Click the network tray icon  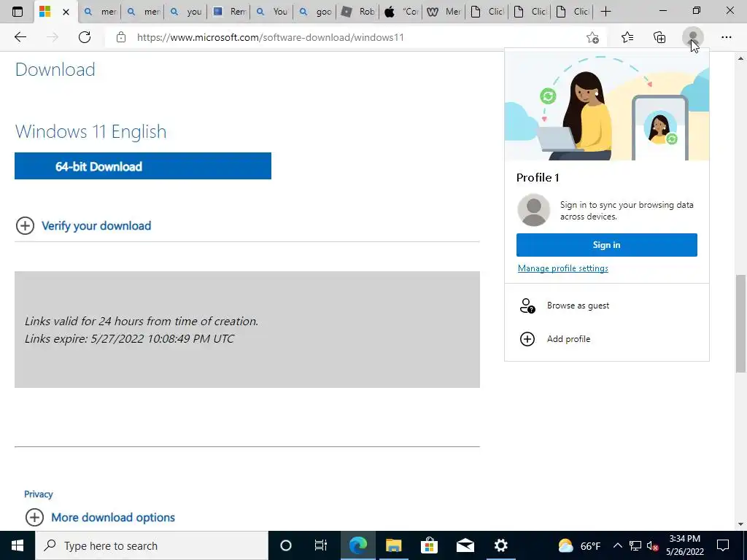click(x=635, y=545)
